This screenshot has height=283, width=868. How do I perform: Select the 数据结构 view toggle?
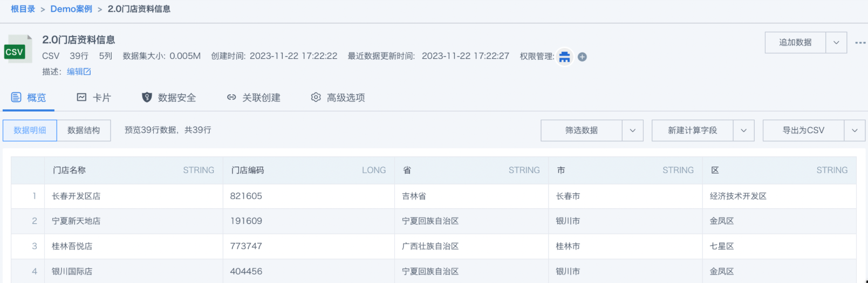tap(84, 130)
